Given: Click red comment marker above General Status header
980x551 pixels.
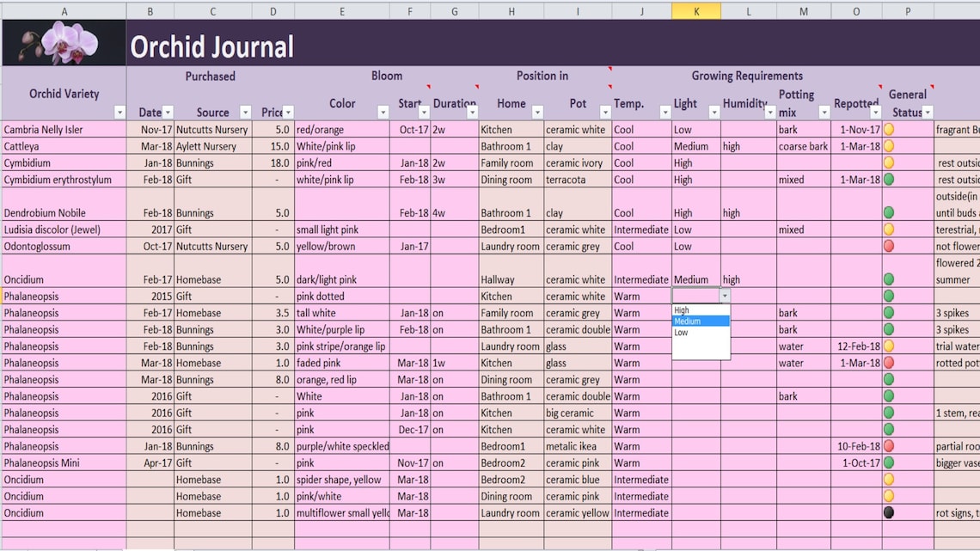Looking at the screenshot, I should [931, 86].
